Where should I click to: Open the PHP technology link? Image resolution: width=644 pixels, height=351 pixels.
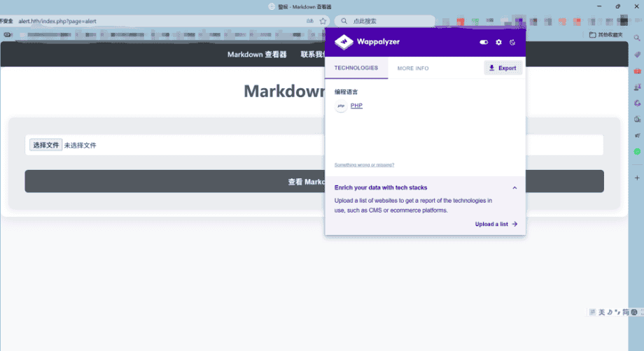[x=356, y=106]
